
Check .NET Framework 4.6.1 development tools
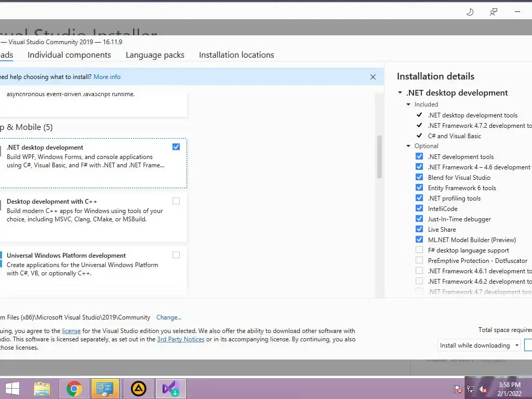tap(419, 271)
